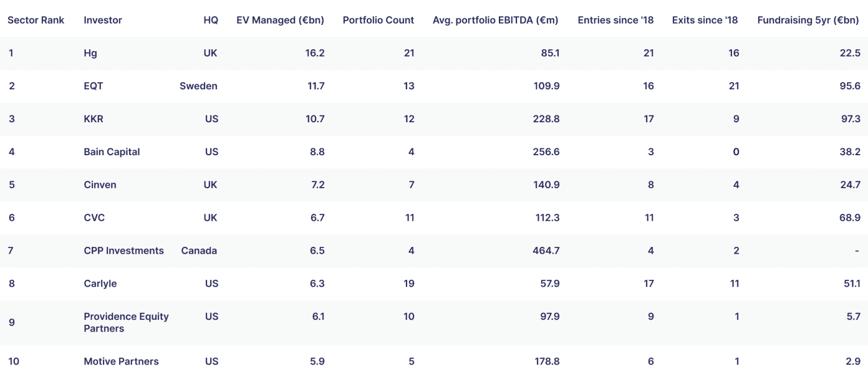Select the Cinven investor name
This screenshot has height=374, width=868.
[x=100, y=185]
